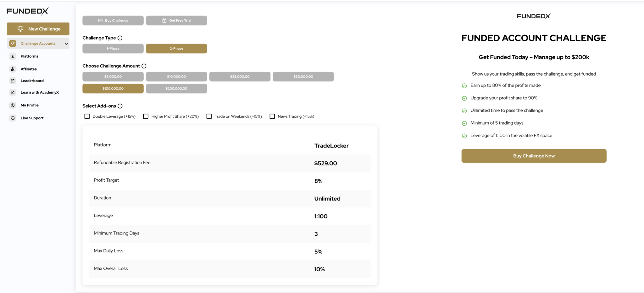The height and width of the screenshot is (293, 644).
Task: Click the My Profile icon
Action: pos(13,105)
